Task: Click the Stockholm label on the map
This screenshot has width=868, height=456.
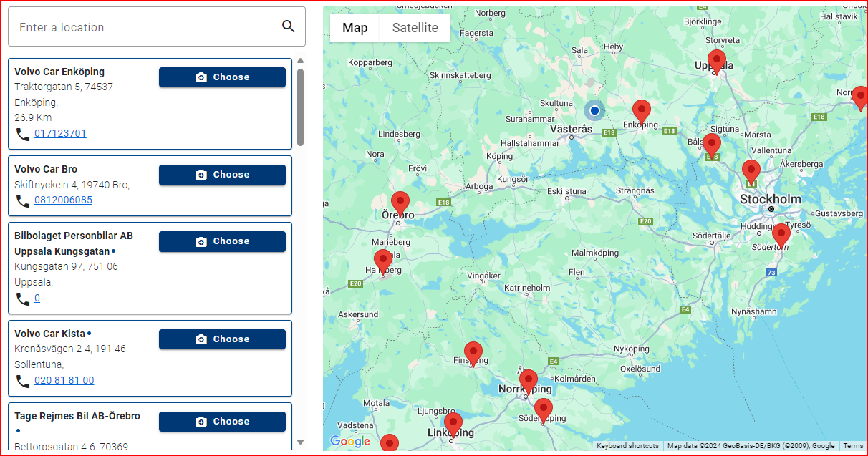Action: pos(771,199)
